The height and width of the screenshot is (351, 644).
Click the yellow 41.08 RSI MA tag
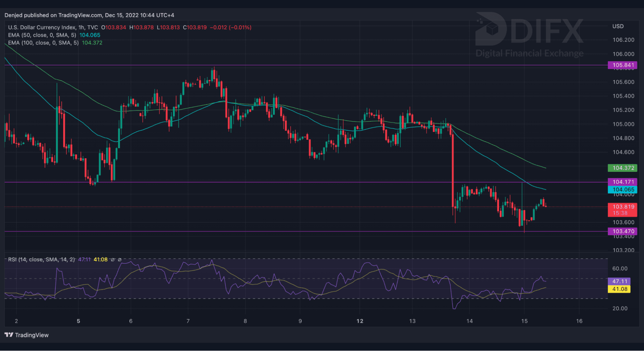tap(619, 289)
